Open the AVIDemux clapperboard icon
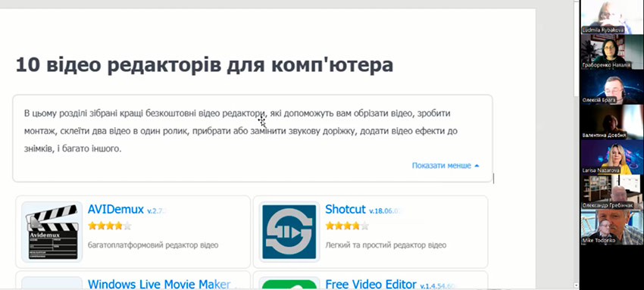Screen dimensions: 644x290 coord(52,232)
